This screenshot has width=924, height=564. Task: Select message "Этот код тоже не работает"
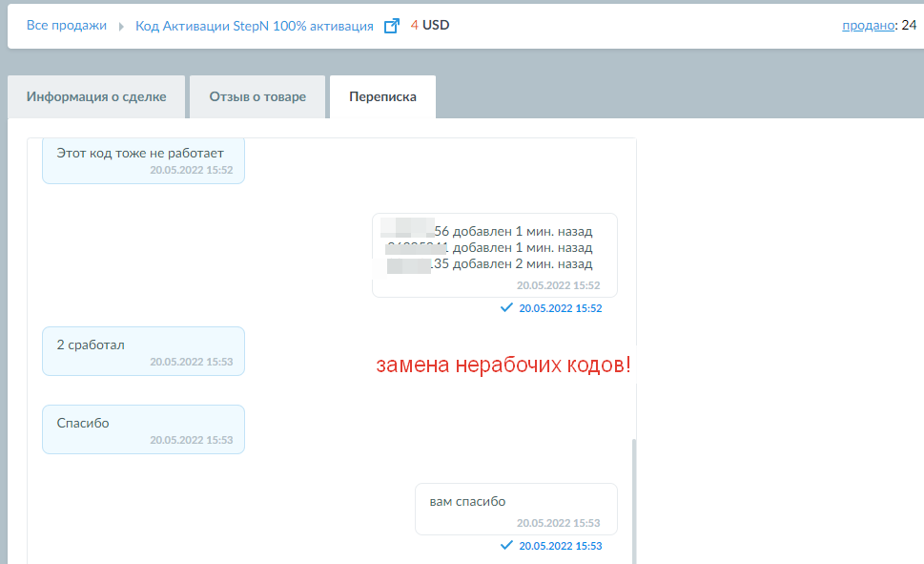[142, 158]
